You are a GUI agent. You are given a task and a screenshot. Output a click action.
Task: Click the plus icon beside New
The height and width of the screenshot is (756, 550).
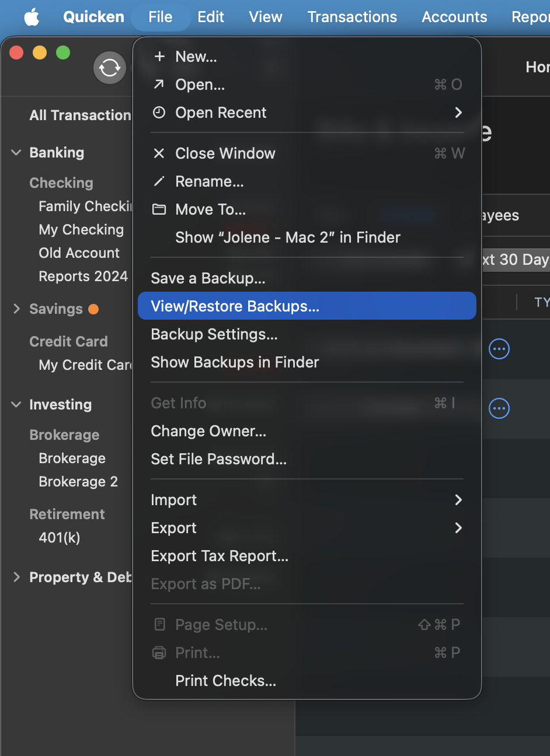tap(159, 57)
